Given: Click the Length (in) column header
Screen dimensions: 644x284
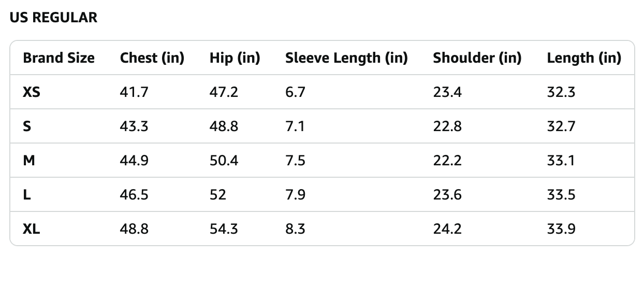Looking at the screenshot, I should pyautogui.click(x=583, y=58).
